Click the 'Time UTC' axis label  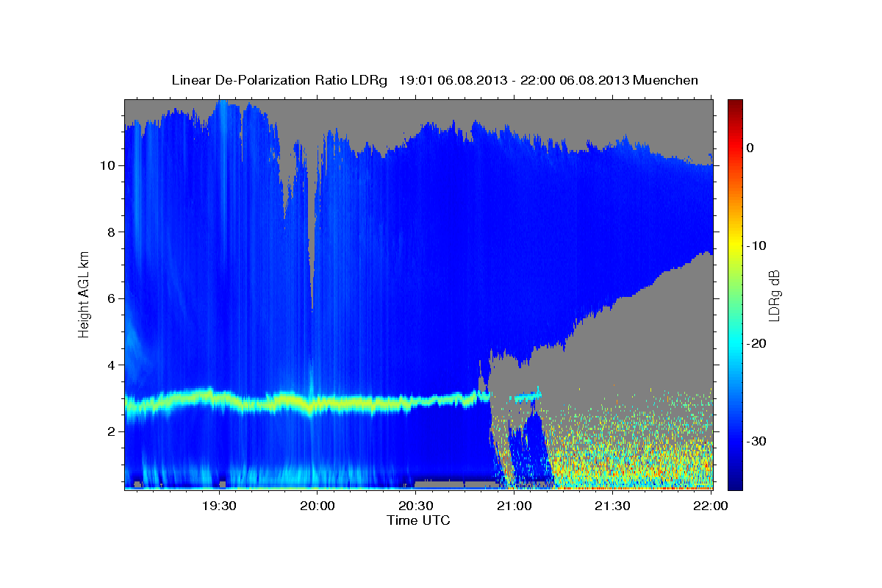click(x=419, y=520)
